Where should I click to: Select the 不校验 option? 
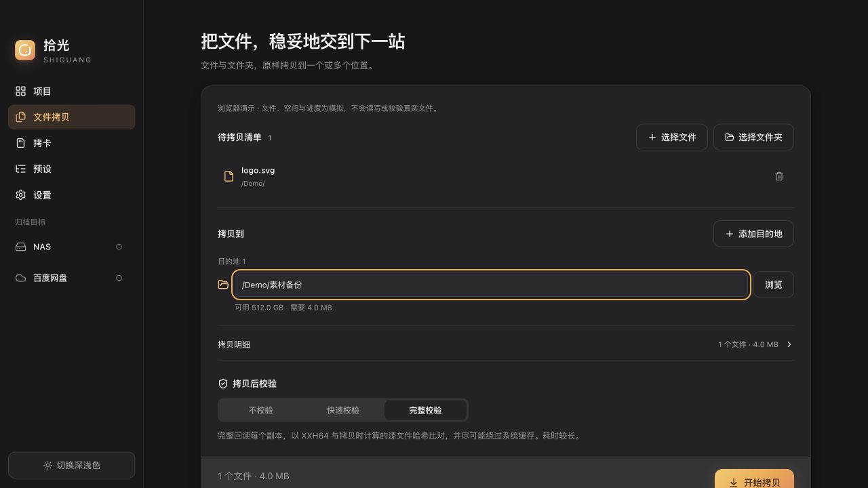pyautogui.click(x=261, y=410)
